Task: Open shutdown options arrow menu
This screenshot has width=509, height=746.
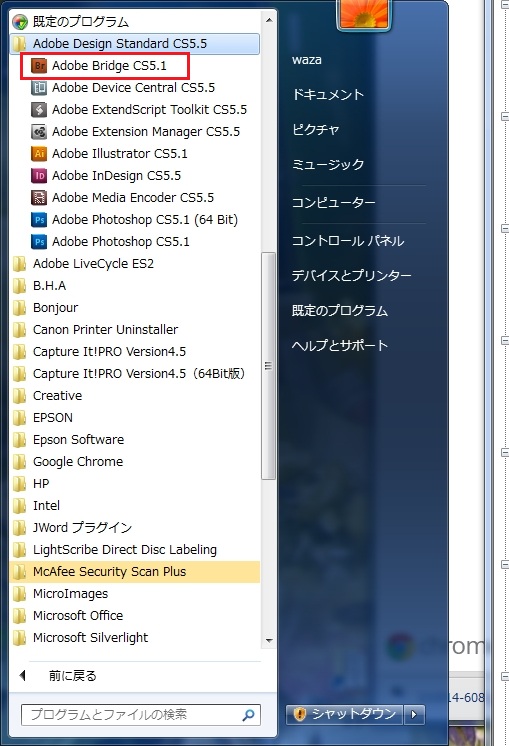Action: tap(414, 714)
